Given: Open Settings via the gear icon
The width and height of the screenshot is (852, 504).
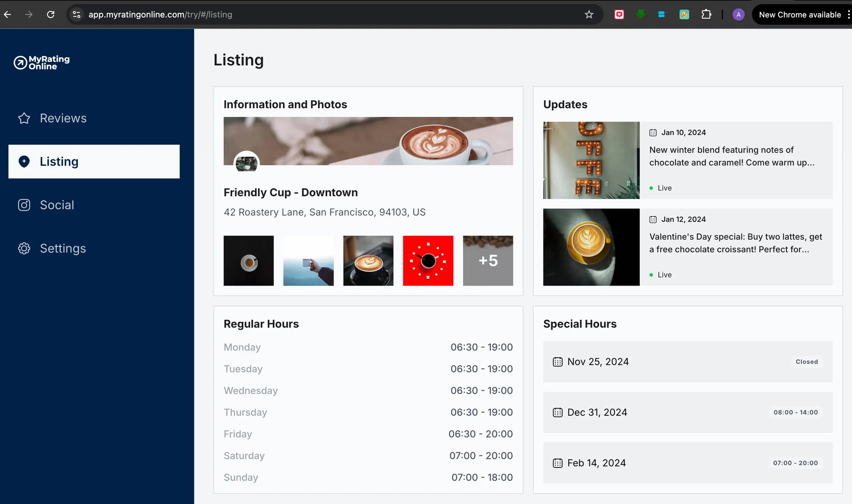Looking at the screenshot, I should (24, 248).
